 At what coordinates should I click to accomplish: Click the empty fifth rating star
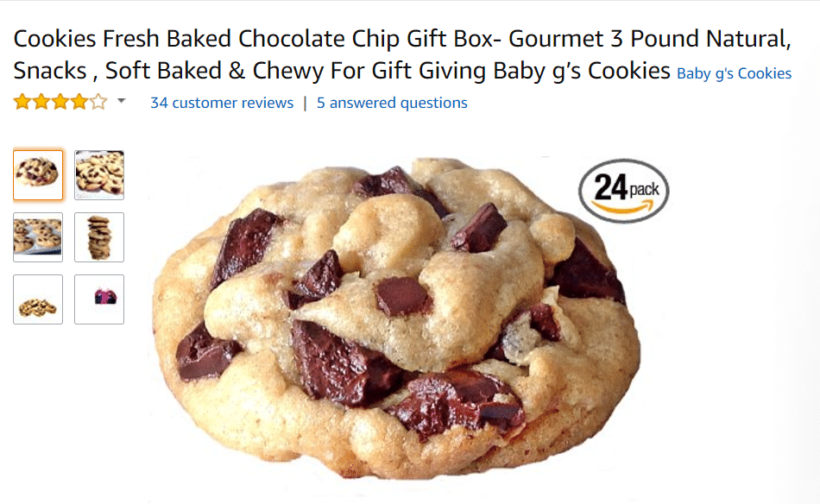(98, 102)
